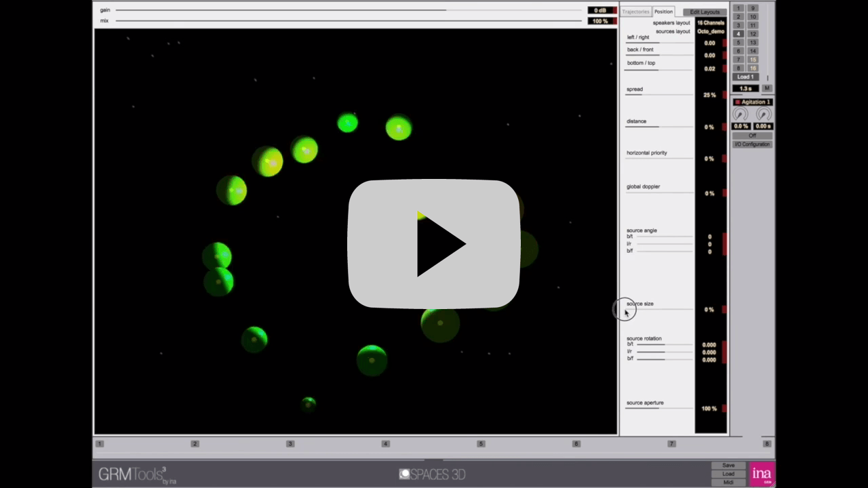Select preset slot 4
The width and height of the screenshot is (868, 488).
[x=738, y=34]
